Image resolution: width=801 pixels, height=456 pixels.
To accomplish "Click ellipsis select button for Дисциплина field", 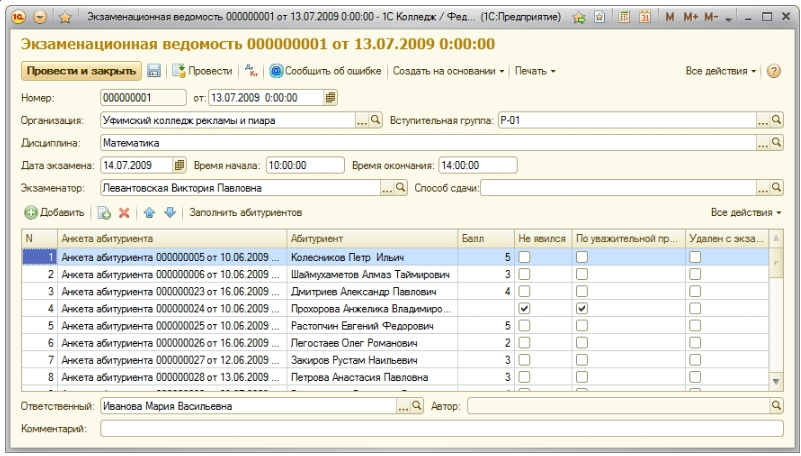I will point(763,143).
